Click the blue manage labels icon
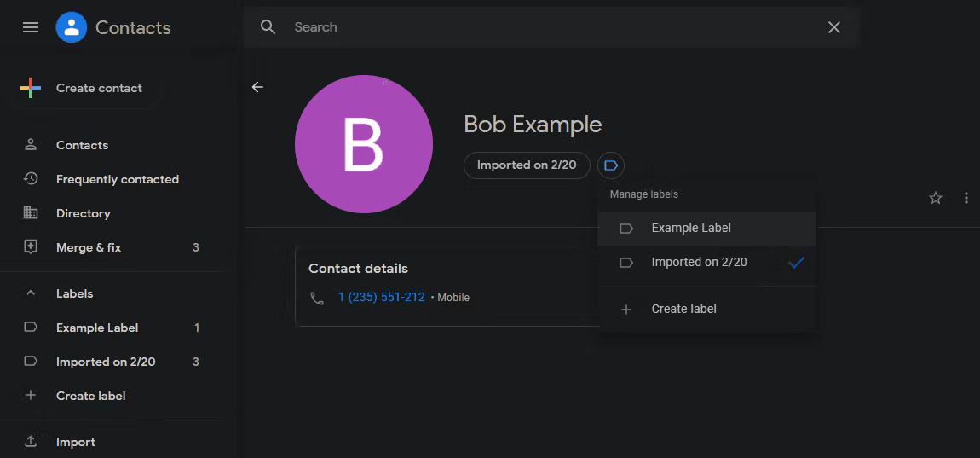980x458 pixels. point(611,165)
